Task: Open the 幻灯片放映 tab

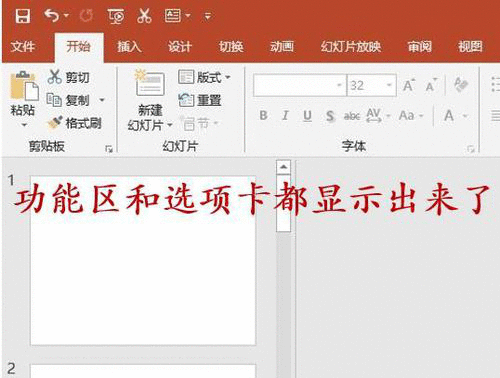Action: tap(351, 47)
